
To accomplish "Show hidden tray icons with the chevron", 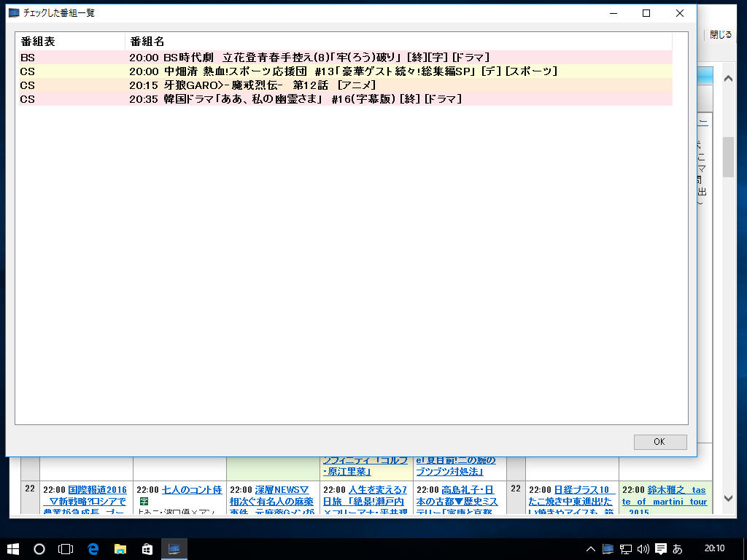I will (x=591, y=549).
